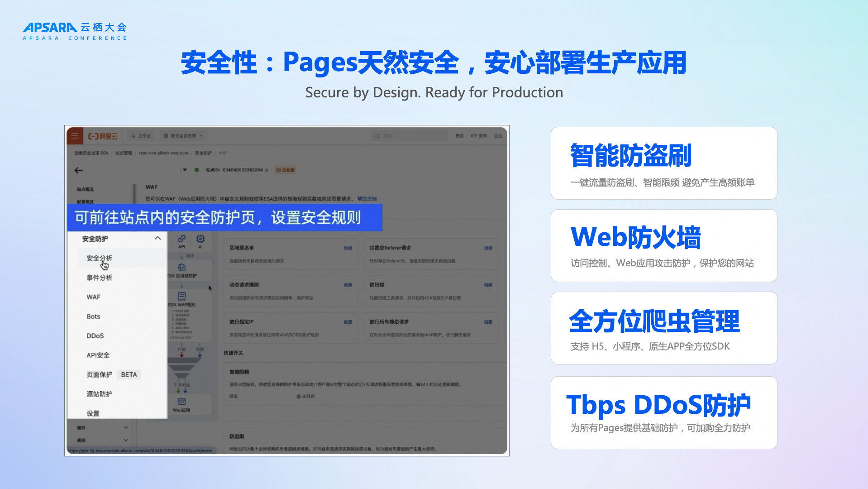
Task: Open 站点概况 in the sidebar
Action: click(85, 189)
